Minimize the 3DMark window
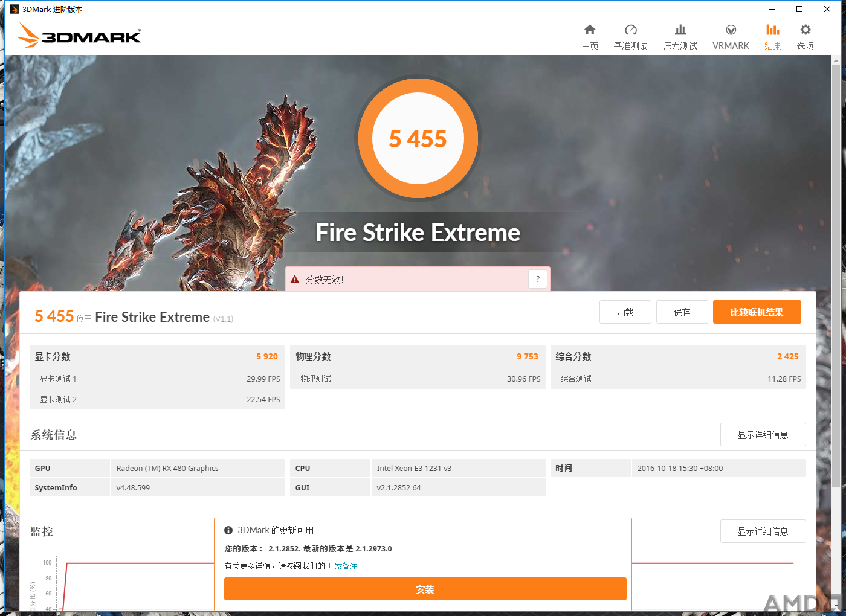This screenshot has height=616, width=846. 772,9
